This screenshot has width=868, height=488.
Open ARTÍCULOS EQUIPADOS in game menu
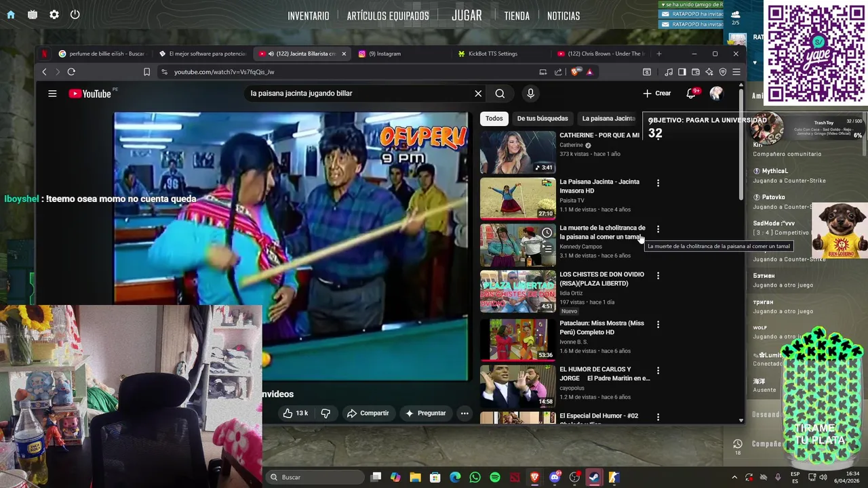[x=388, y=16]
